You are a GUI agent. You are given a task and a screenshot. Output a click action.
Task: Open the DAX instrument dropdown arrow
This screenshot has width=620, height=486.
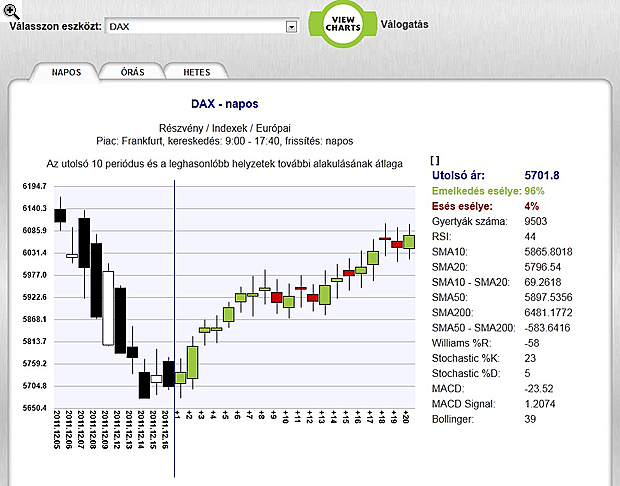tap(291, 27)
